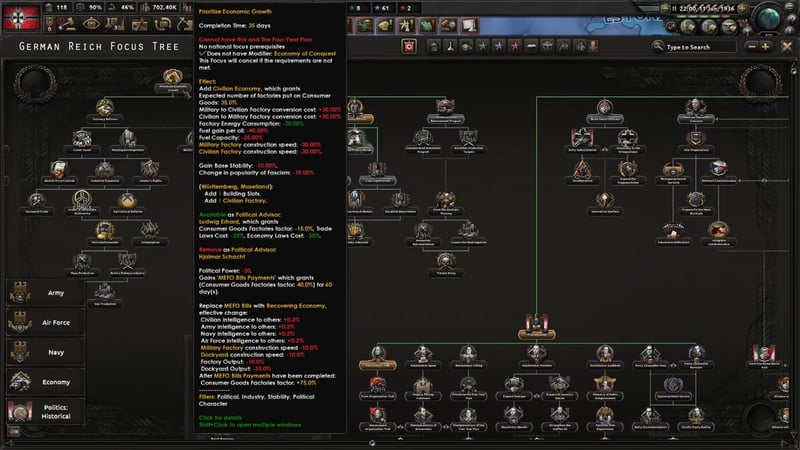Toggle the red star focus filter
The height and width of the screenshot is (450, 800).
(515, 46)
